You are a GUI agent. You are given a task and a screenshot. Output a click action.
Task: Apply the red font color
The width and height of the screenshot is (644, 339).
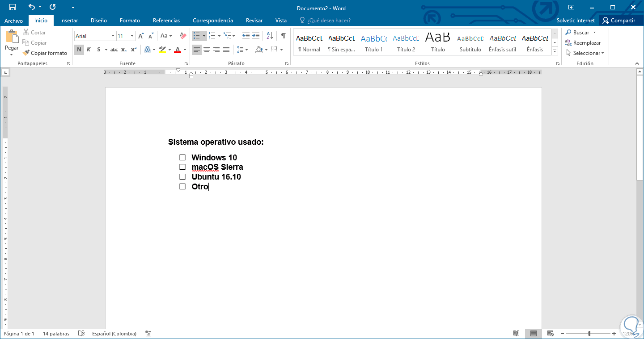click(178, 50)
